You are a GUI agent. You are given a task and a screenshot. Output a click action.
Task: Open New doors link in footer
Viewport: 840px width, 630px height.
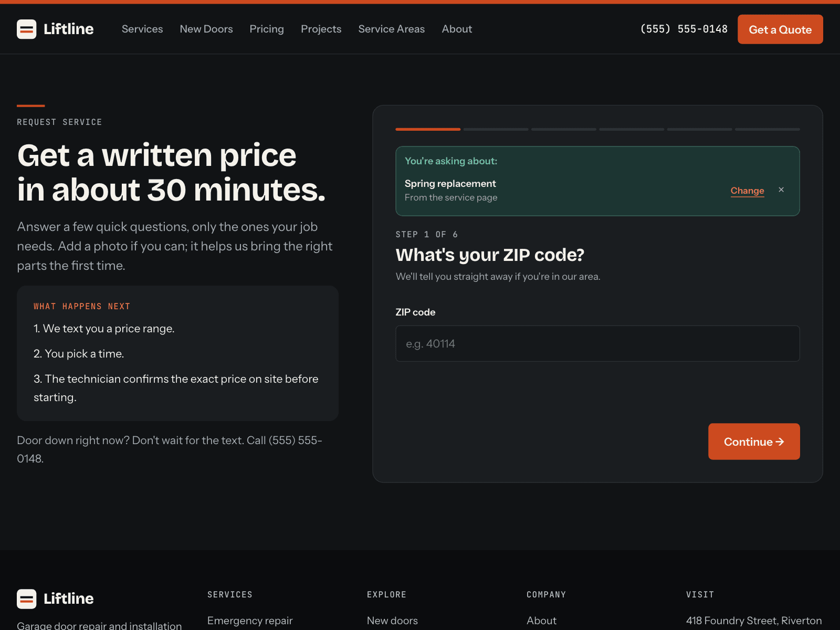tap(392, 621)
